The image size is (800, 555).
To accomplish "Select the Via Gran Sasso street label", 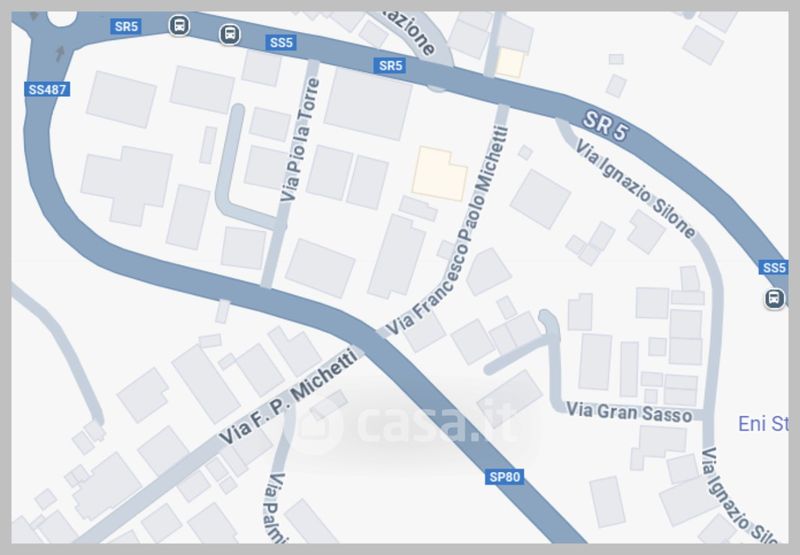I will point(629,412).
